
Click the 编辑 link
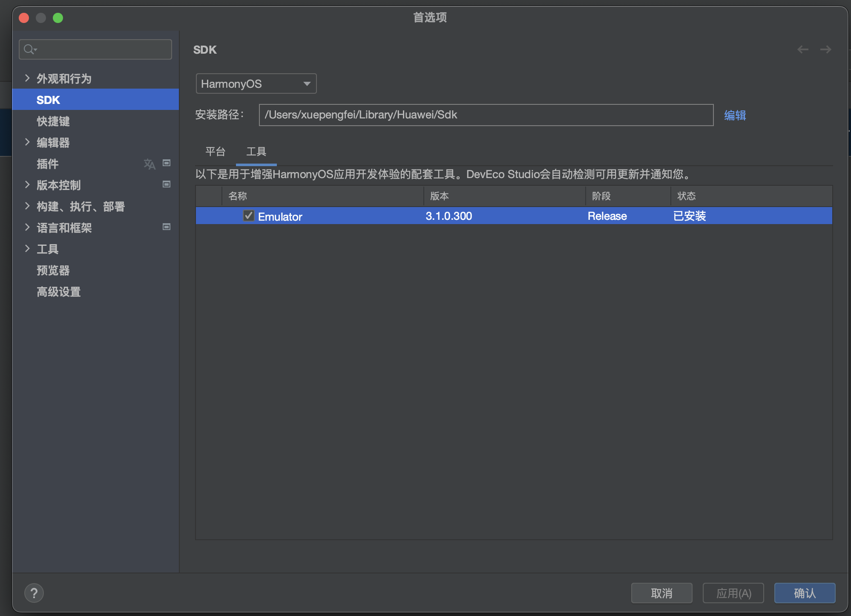735,115
